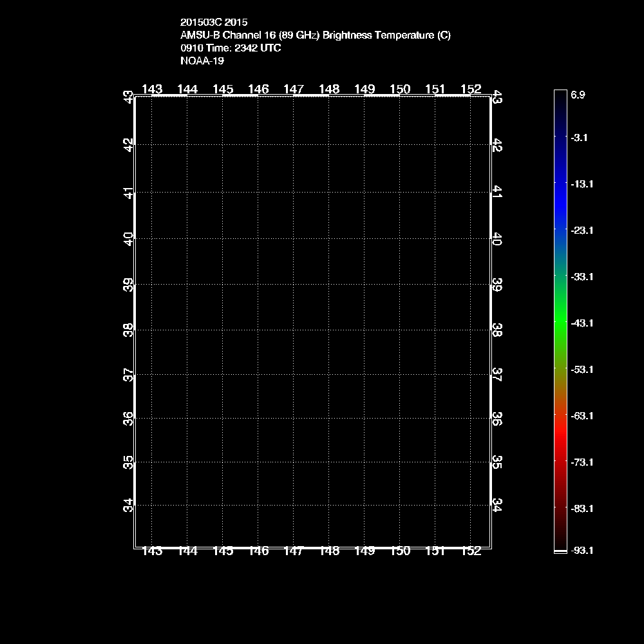The width and height of the screenshot is (644, 644).
Task: Click longitude 152 on the bottom axis
Action: click(x=471, y=551)
